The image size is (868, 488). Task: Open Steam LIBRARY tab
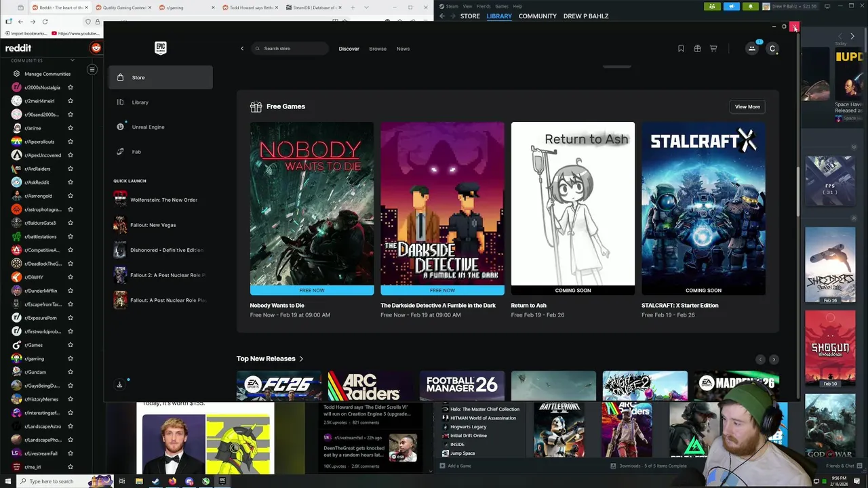click(499, 16)
